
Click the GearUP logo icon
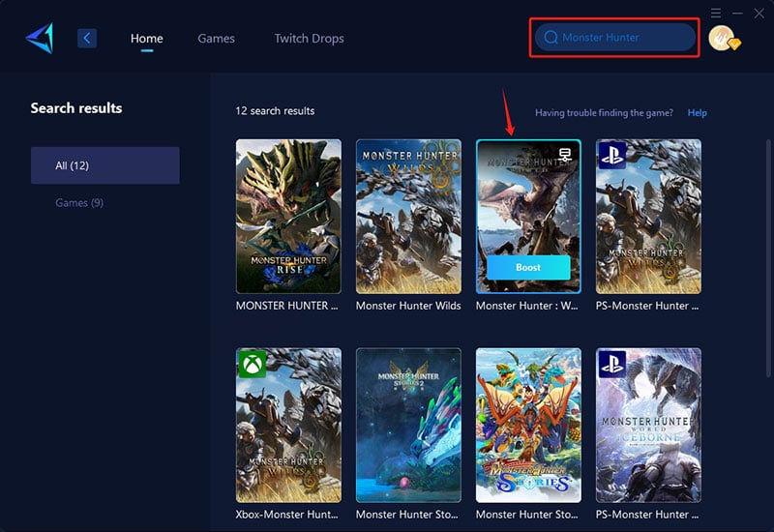pos(40,38)
